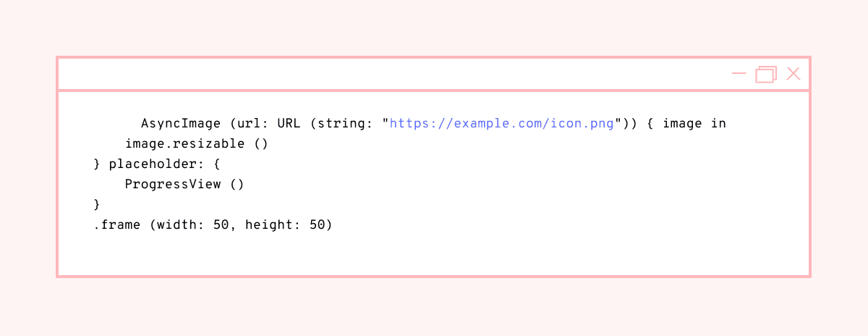Image resolution: width=868 pixels, height=336 pixels.
Task: Click the placeholder: label
Action: pos(152,164)
